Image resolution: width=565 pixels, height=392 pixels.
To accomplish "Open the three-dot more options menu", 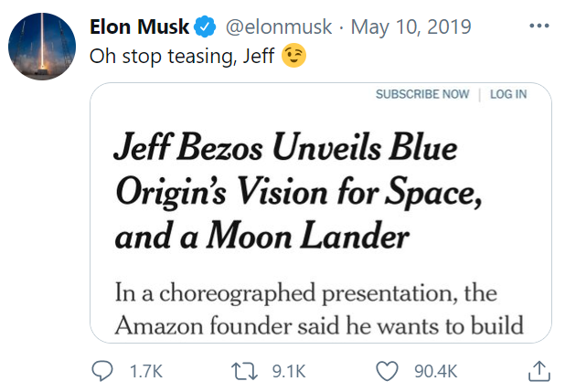I will click(x=539, y=26).
